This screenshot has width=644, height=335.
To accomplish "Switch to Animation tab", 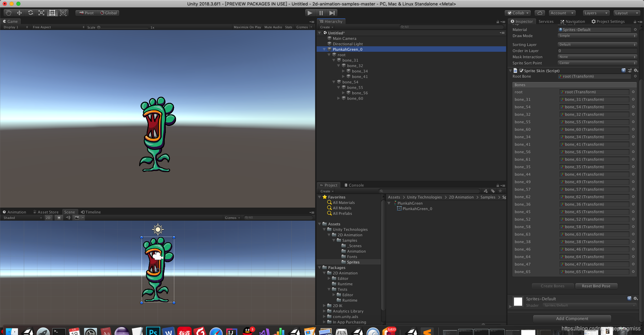I will point(14,212).
